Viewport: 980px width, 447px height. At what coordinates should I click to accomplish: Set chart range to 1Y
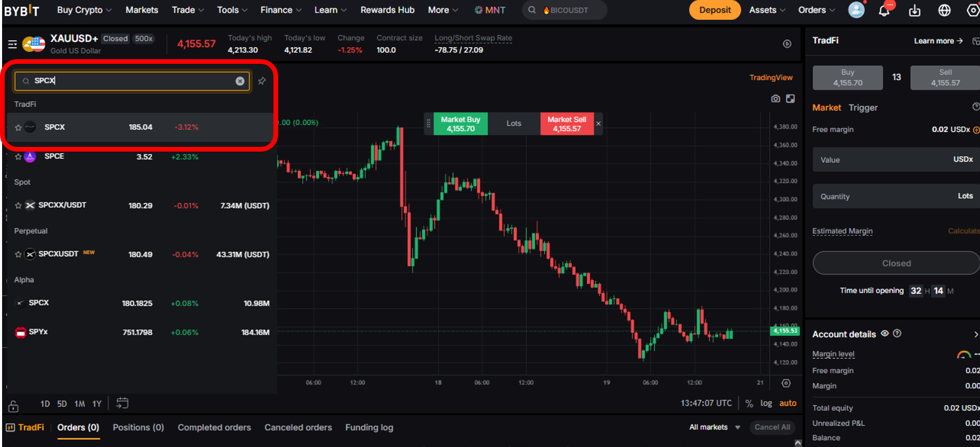coord(97,404)
